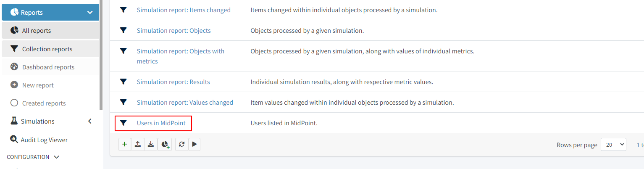
Task: Click filter icon next to Simulation report: Results
Action: point(124,82)
